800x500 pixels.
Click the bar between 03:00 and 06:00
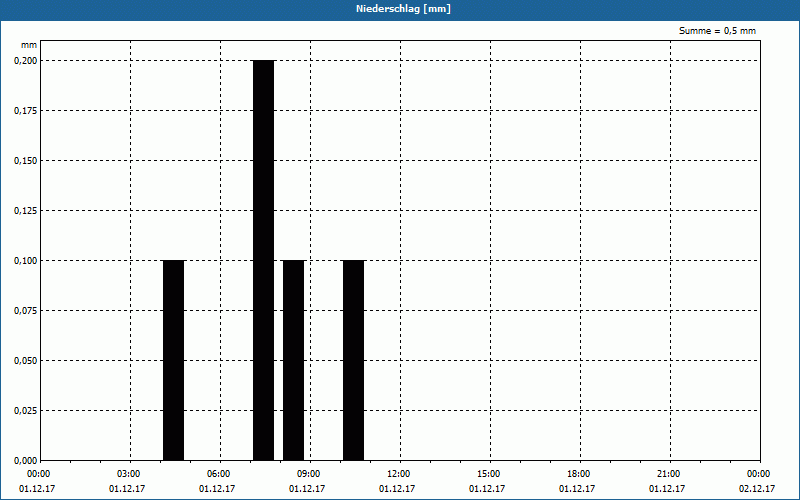pos(173,360)
